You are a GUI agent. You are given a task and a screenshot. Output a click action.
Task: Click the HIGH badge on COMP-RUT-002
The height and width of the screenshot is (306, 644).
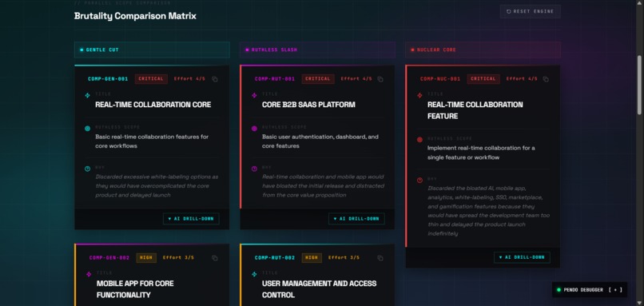pos(312,258)
